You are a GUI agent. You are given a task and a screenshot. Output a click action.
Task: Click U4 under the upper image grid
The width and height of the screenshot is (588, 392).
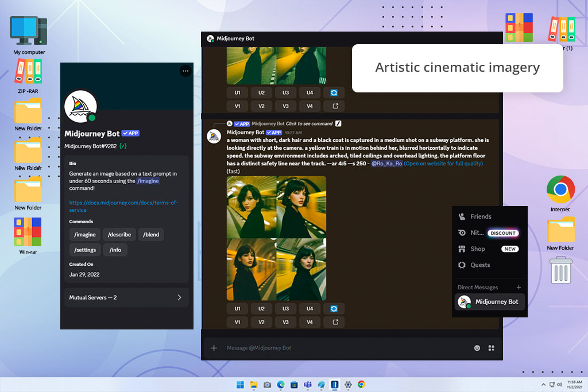pyautogui.click(x=310, y=92)
